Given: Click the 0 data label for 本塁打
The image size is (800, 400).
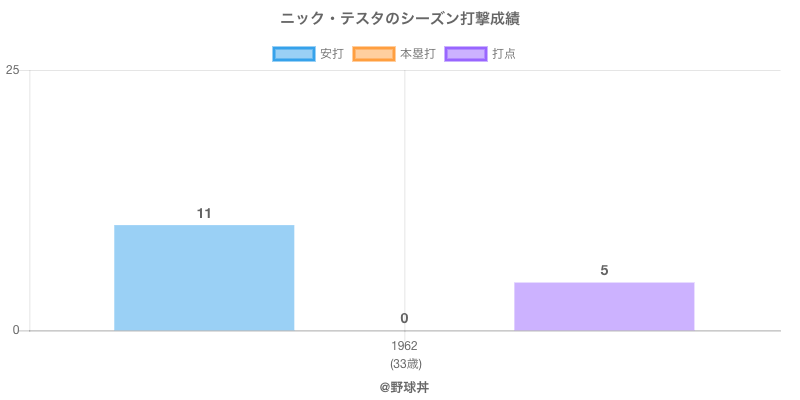Looking at the screenshot, I should point(404,318).
